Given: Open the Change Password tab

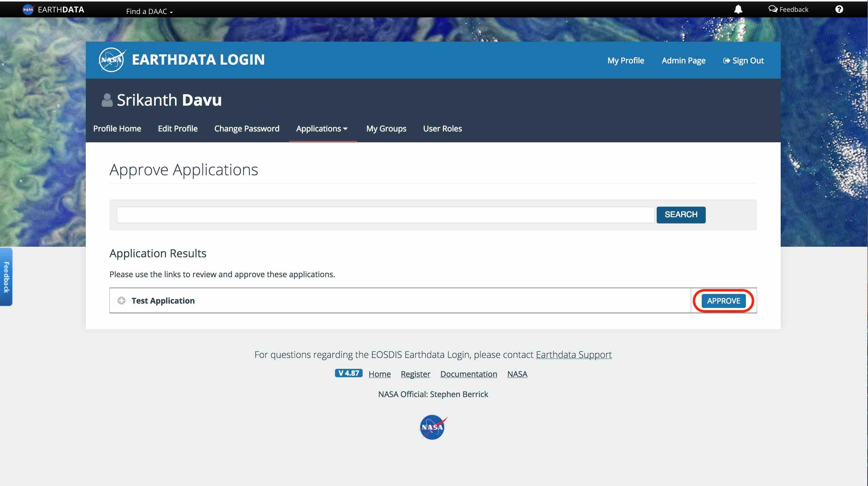Looking at the screenshot, I should (x=247, y=128).
